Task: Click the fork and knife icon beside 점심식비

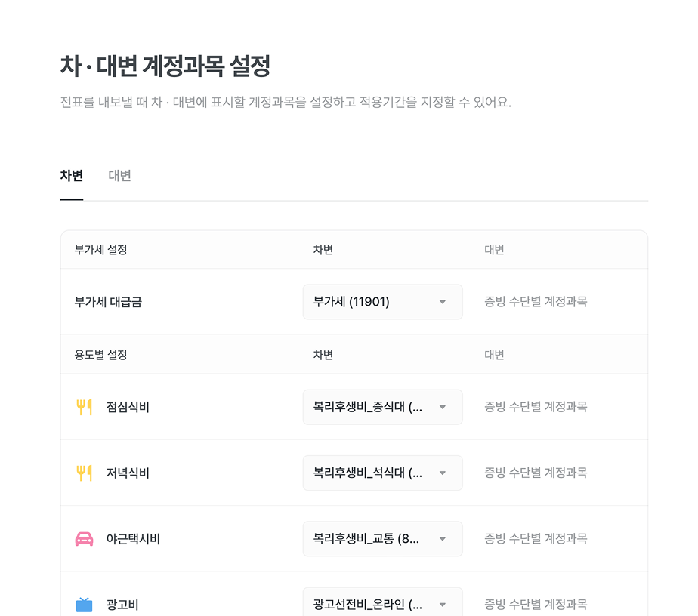Action: (84, 408)
